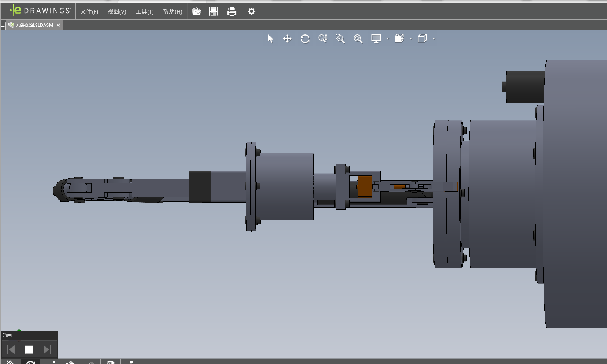
Task: Select the 总装配图.SLDASM document tab
Action: click(35, 25)
